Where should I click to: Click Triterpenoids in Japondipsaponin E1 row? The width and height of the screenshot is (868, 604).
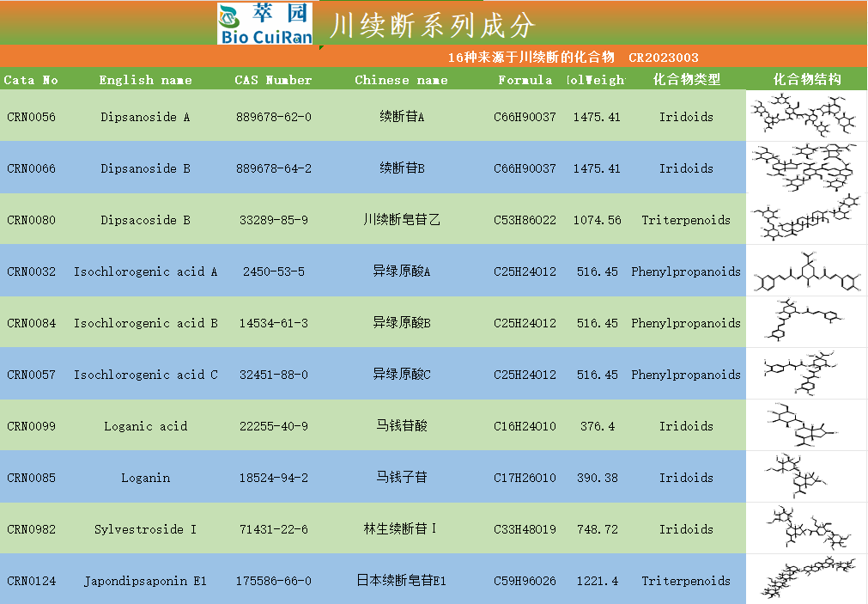pyautogui.click(x=686, y=581)
